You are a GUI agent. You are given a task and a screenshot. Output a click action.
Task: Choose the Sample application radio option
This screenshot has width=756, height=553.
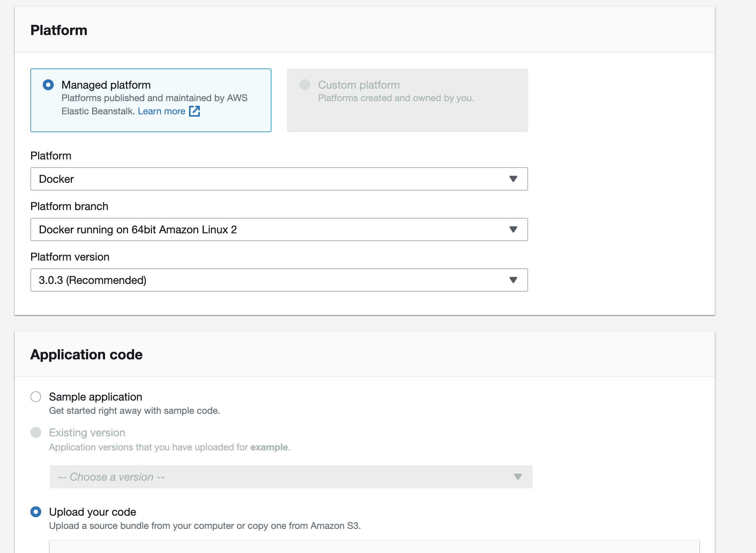pos(36,397)
